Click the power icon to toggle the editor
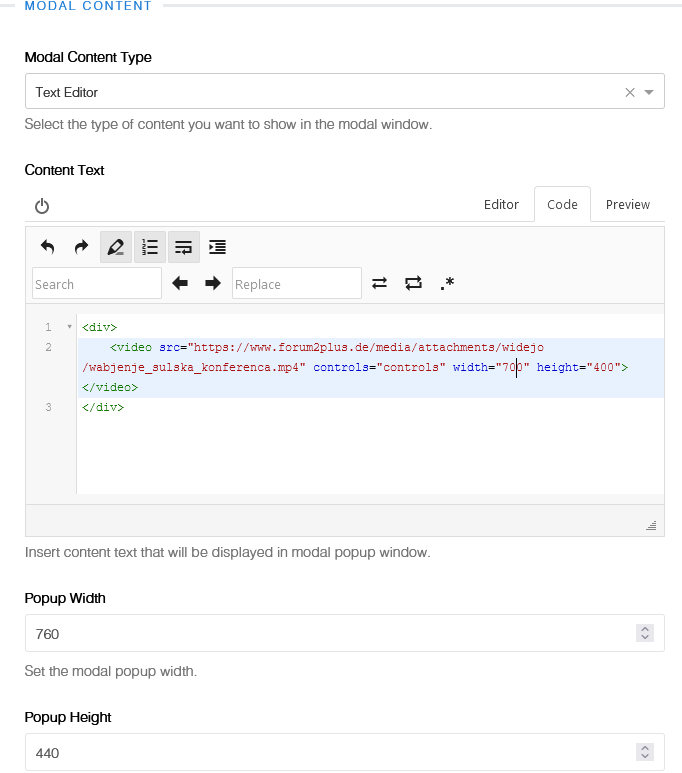This screenshot has width=682, height=773. click(42, 206)
